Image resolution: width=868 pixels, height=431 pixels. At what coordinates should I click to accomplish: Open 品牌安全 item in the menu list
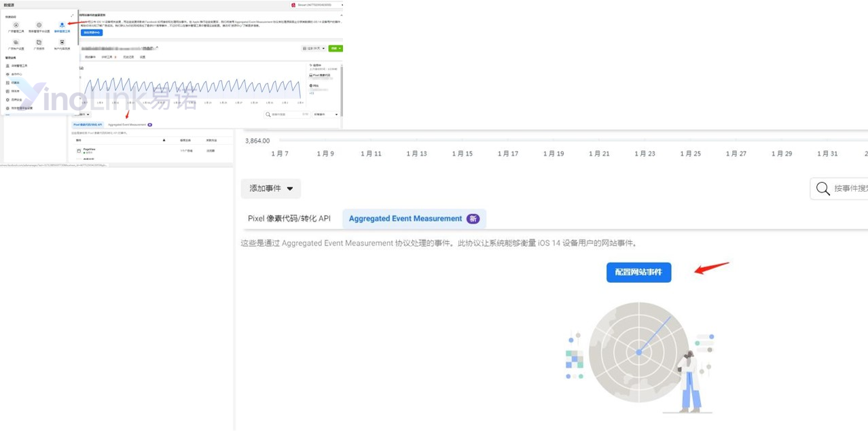[x=15, y=99]
